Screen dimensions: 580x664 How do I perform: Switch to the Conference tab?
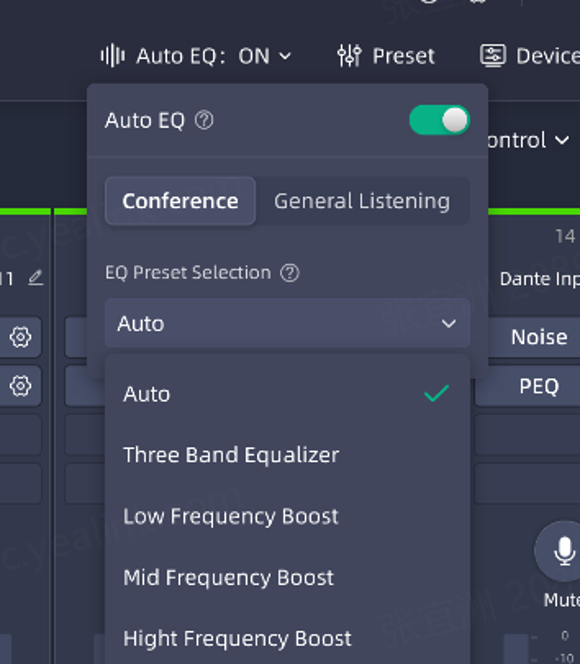(180, 201)
